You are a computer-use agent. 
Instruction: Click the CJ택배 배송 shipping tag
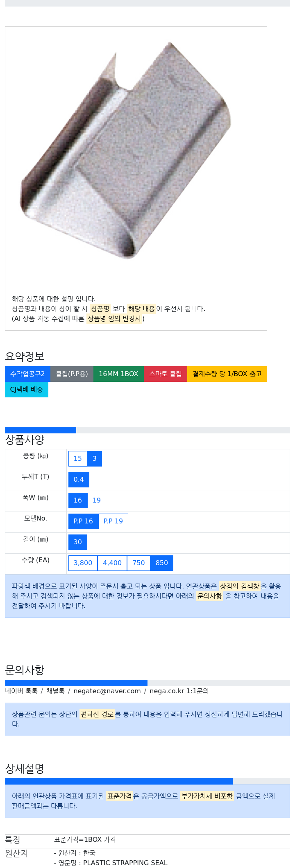coord(27,390)
